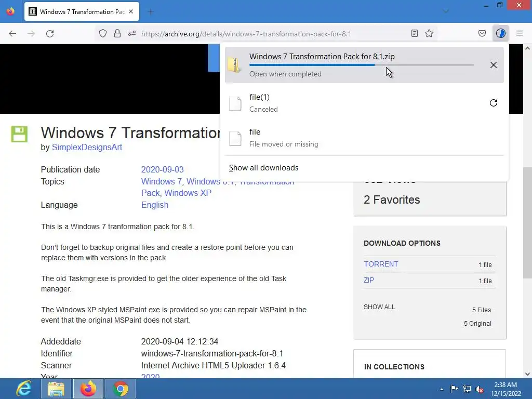
Task: Click scrollbar down arrow
Action: pyautogui.click(x=527, y=374)
